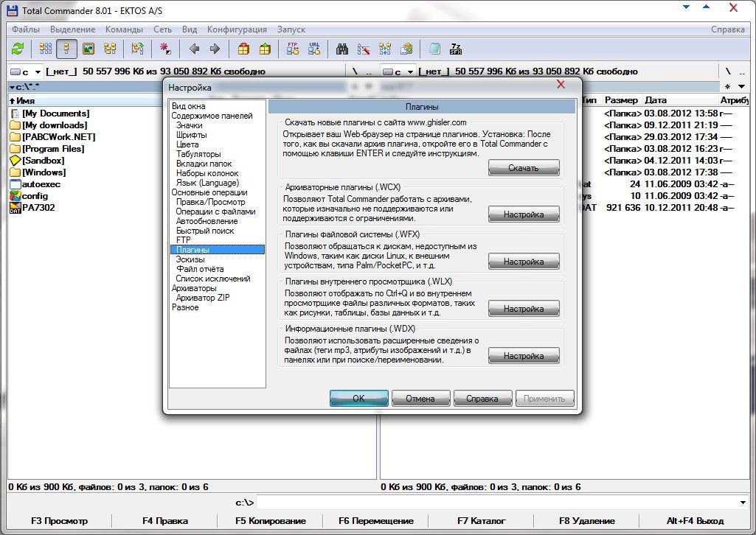Click the command line input field
The height and width of the screenshot is (535, 756).
[494, 503]
